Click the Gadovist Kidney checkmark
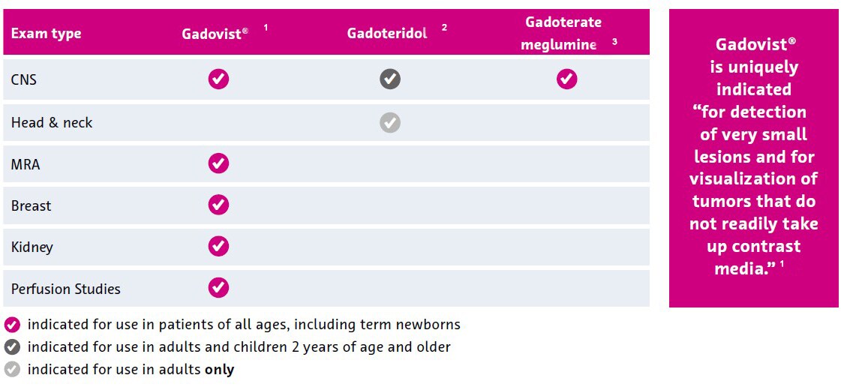 [218, 246]
